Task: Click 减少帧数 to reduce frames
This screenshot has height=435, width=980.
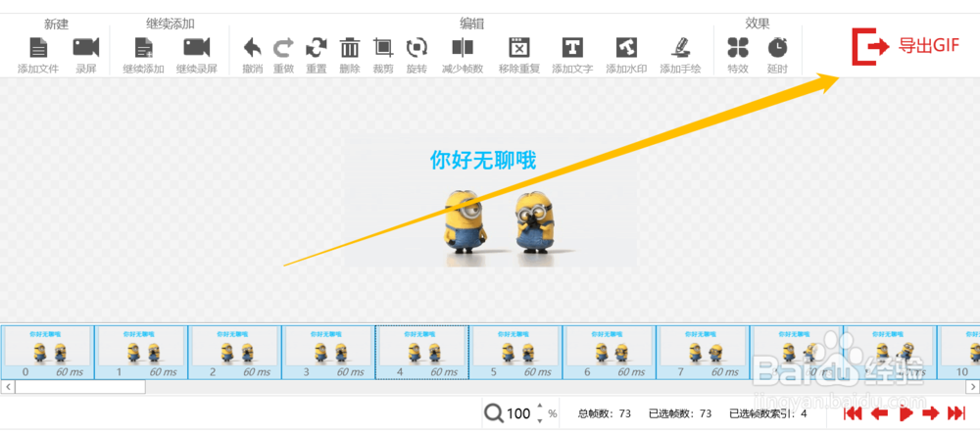Action: [x=463, y=47]
